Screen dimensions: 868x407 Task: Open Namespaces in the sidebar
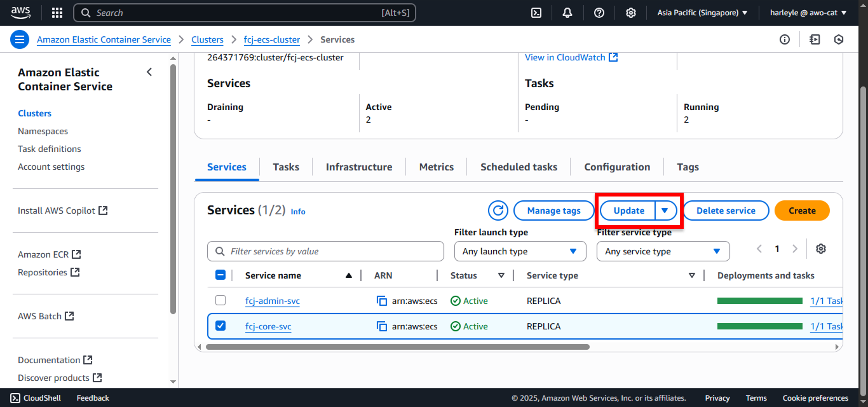click(43, 131)
